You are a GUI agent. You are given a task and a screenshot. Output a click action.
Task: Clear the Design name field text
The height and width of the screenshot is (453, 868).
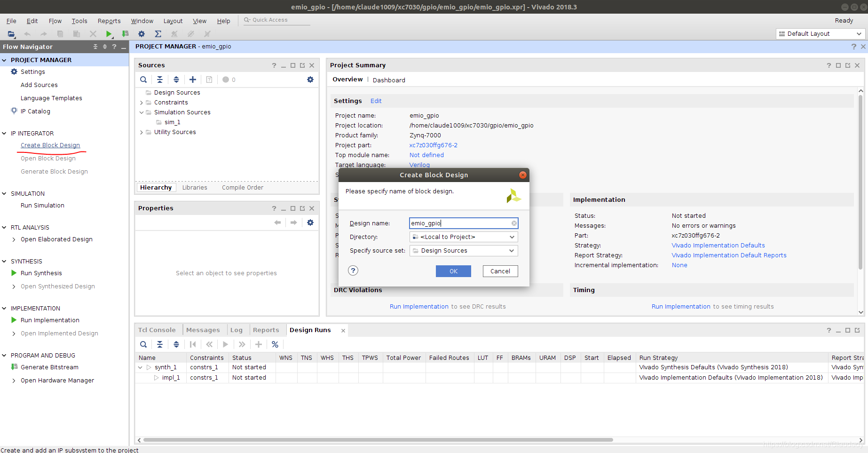pos(514,223)
